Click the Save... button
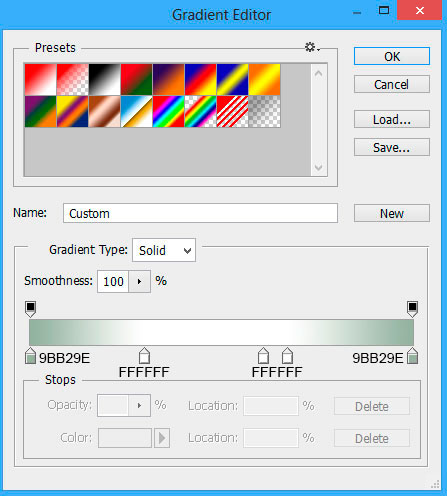This screenshot has width=447, height=496. tap(392, 147)
